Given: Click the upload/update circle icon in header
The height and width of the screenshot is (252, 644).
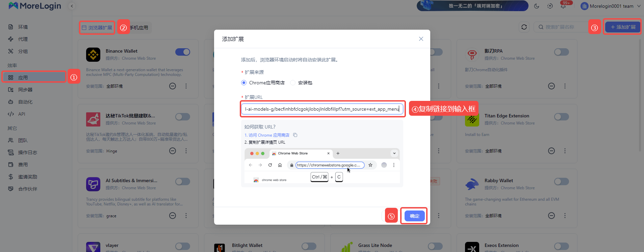Looking at the screenshot, I should click(x=550, y=6).
